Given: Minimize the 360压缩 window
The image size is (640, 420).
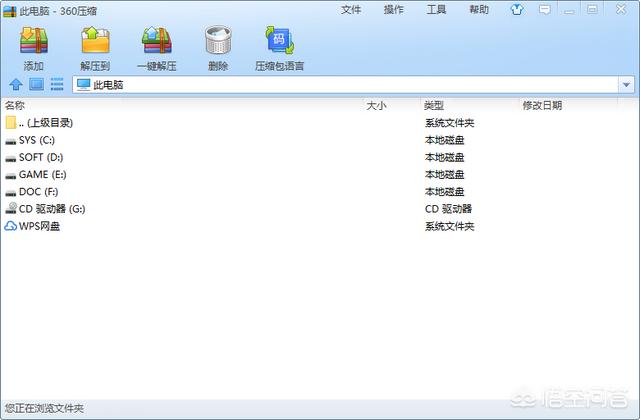Looking at the screenshot, I should tap(569, 10).
